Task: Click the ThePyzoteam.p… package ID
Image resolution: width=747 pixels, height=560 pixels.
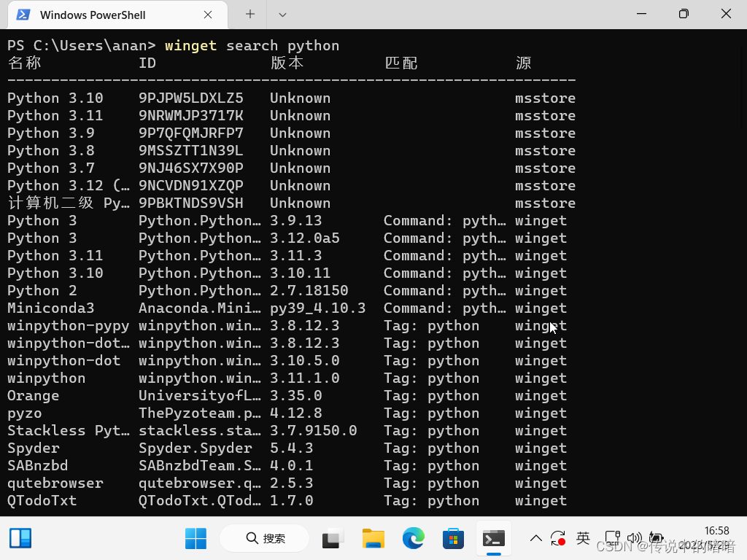Action: [x=200, y=413]
